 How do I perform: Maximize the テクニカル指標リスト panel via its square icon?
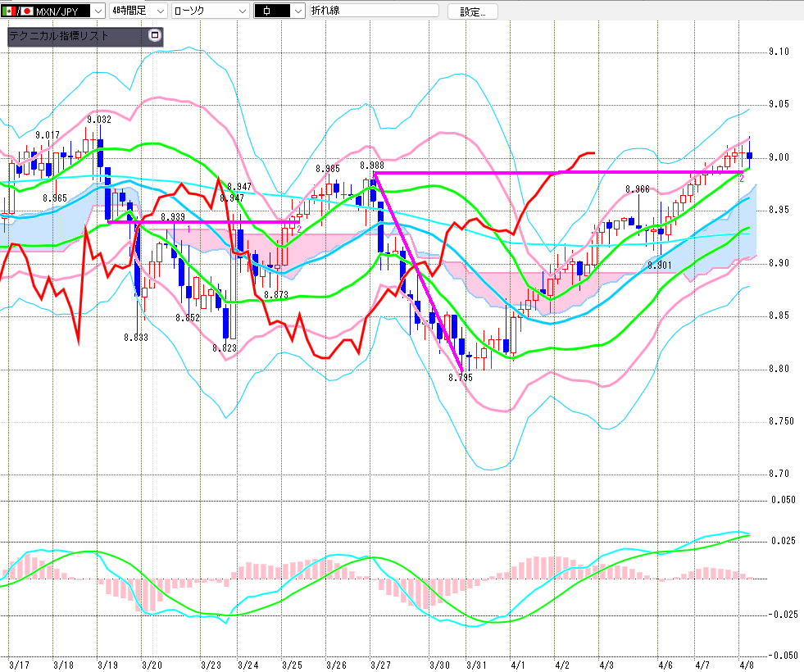point(154,36)
